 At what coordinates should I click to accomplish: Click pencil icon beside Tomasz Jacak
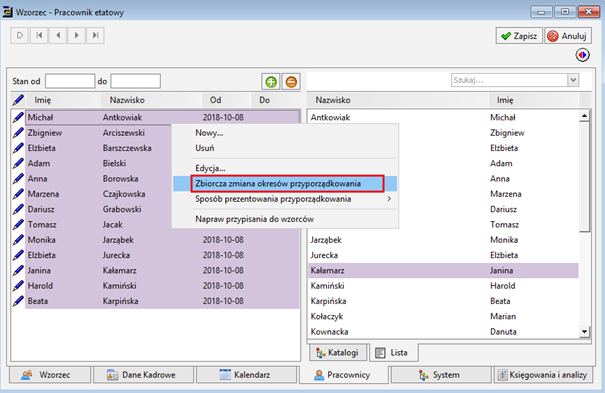coord(18,224)
